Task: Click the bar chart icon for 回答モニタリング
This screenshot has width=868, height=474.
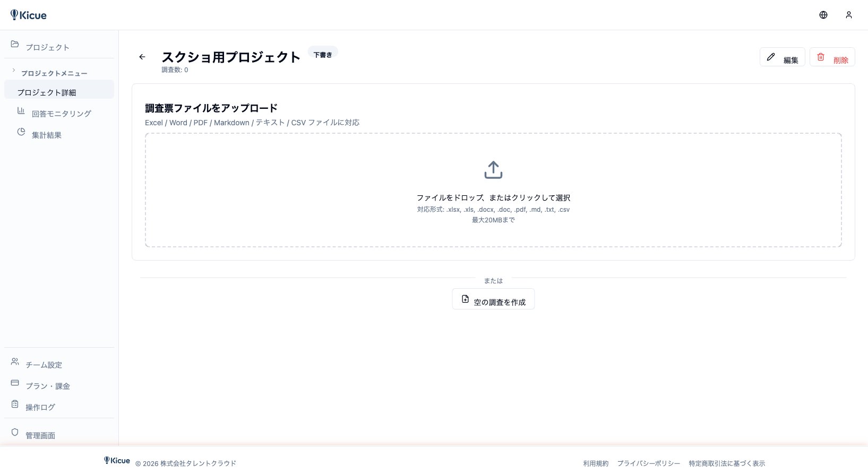Action: coord(21,110)
